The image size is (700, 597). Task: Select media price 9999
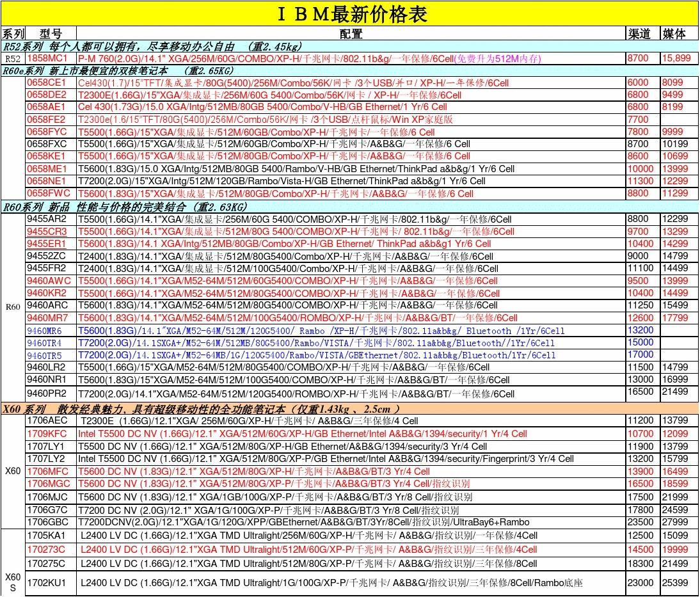coord(672,132)
